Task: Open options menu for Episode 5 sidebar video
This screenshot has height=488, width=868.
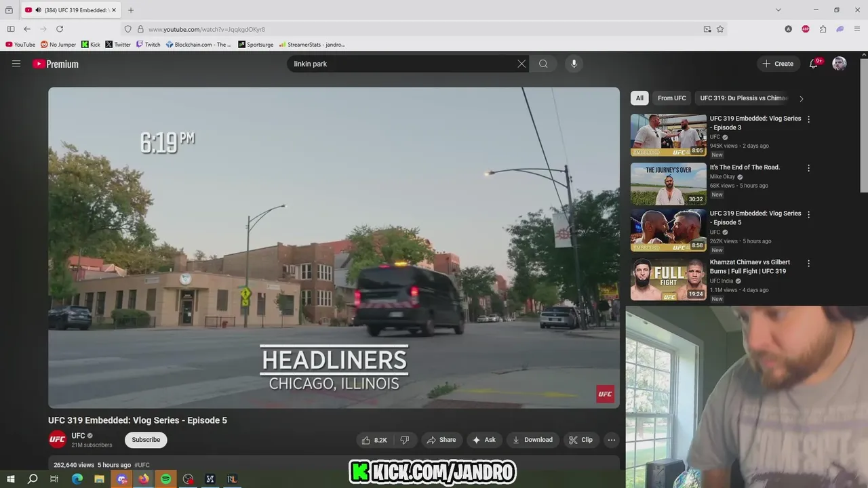Action: 808,214
